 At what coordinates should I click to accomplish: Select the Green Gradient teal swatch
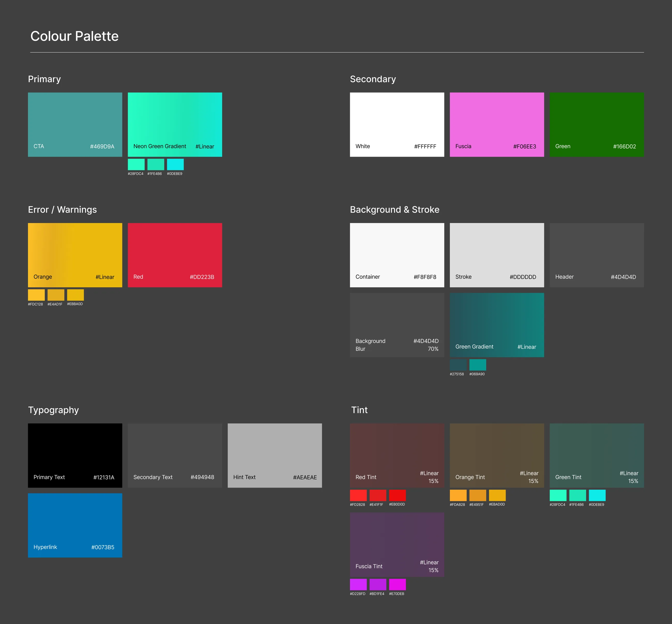[x=497, y=325]
